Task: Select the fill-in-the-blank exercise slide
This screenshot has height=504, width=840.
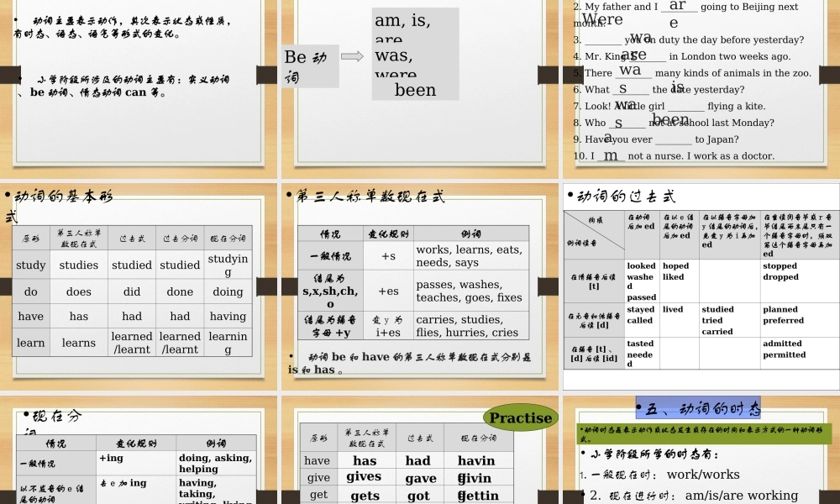Action: (x=701, y=89)
